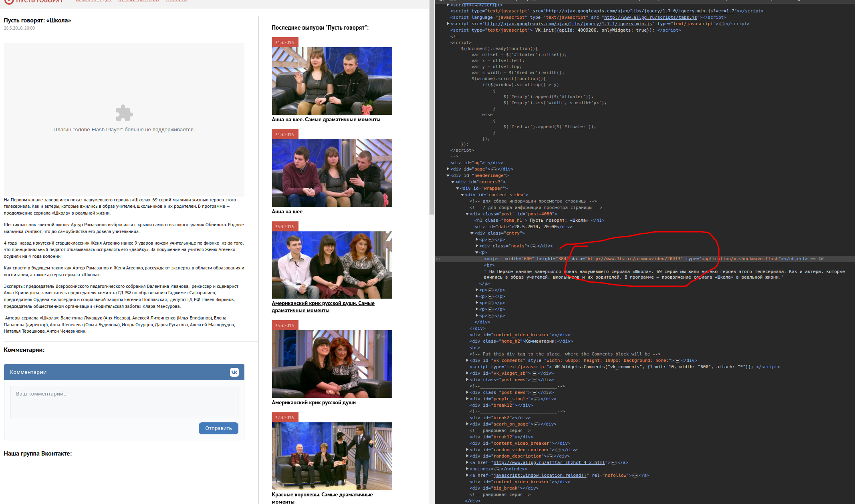The height and width of the screenshot is (504, 855).
Task: Open the "Американский крик русской души" link
Action: 313,403
